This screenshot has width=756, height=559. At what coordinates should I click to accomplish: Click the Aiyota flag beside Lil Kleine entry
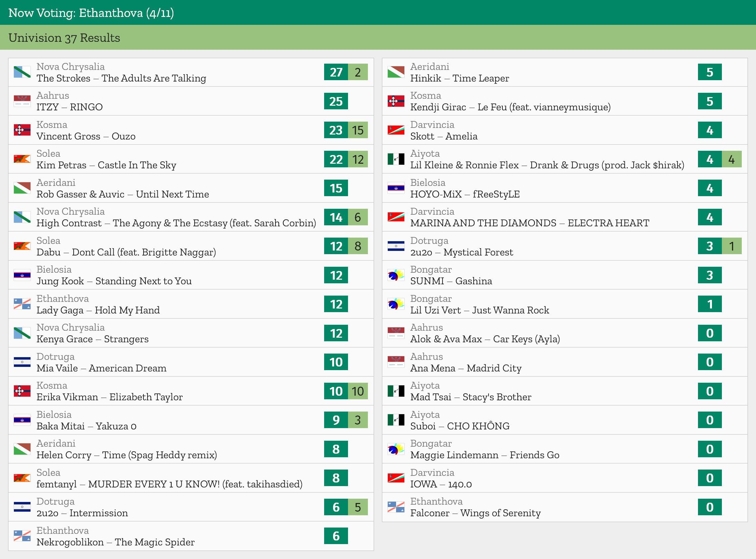click(396, 159)
